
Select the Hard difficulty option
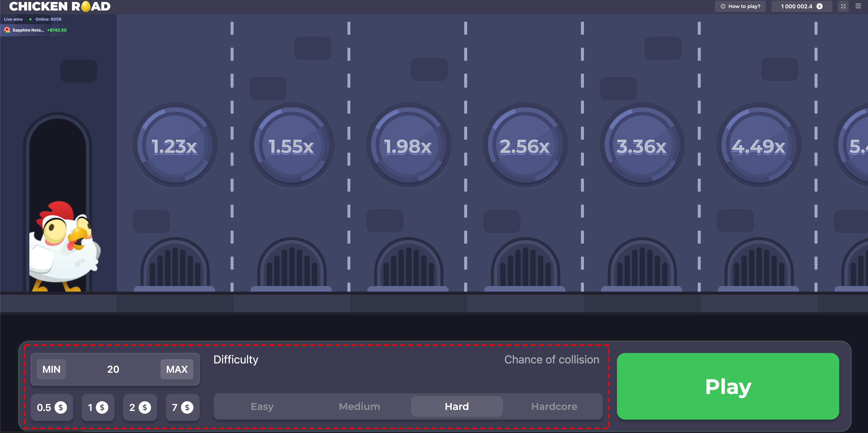456,406
